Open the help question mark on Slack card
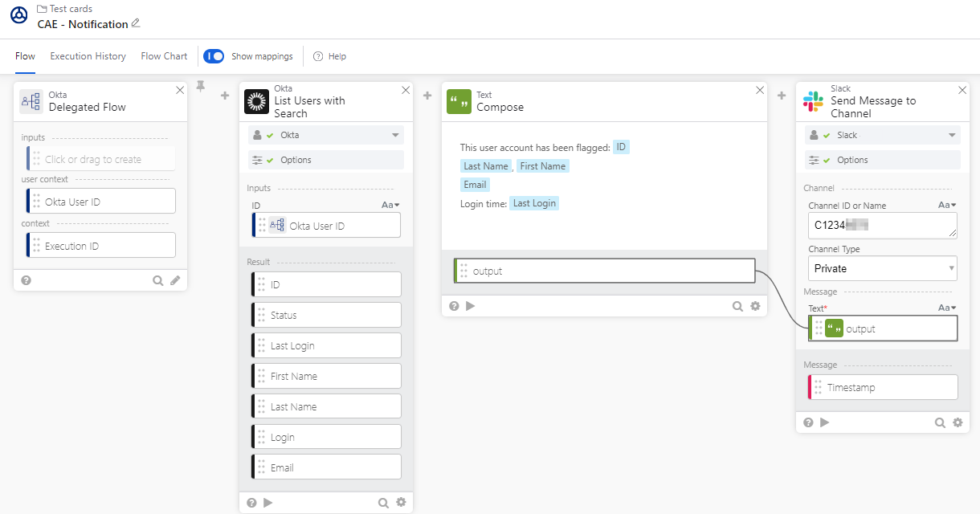The height and width of the screenshot is (514, 980). 808,422
